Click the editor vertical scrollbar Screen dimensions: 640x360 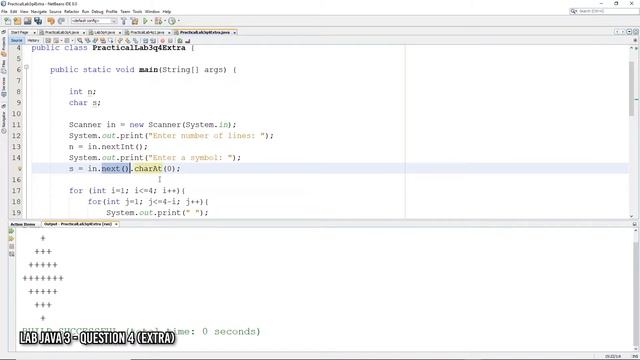click(632, 89)
